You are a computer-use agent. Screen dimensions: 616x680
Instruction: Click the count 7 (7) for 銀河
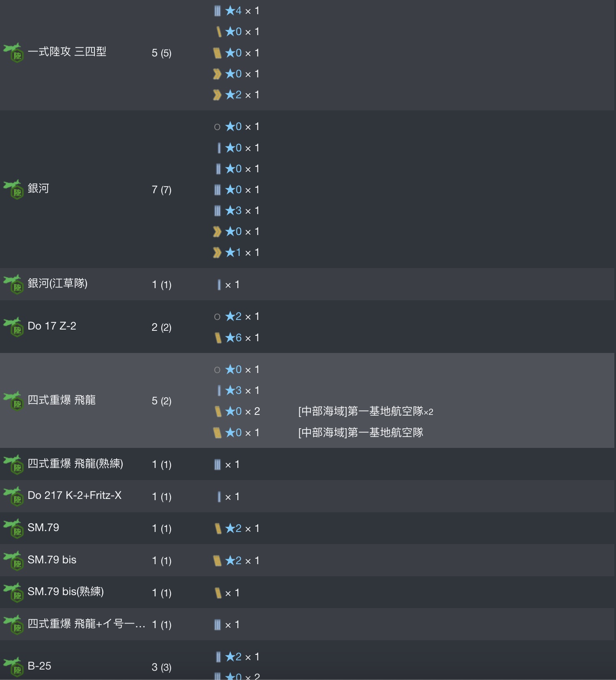coord(161,190)
